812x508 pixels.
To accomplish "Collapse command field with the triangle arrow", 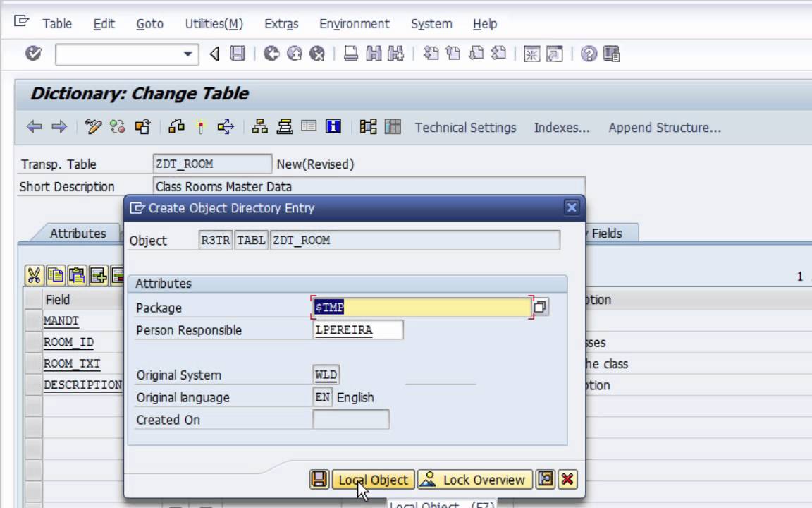I will [x=214, y=54].
